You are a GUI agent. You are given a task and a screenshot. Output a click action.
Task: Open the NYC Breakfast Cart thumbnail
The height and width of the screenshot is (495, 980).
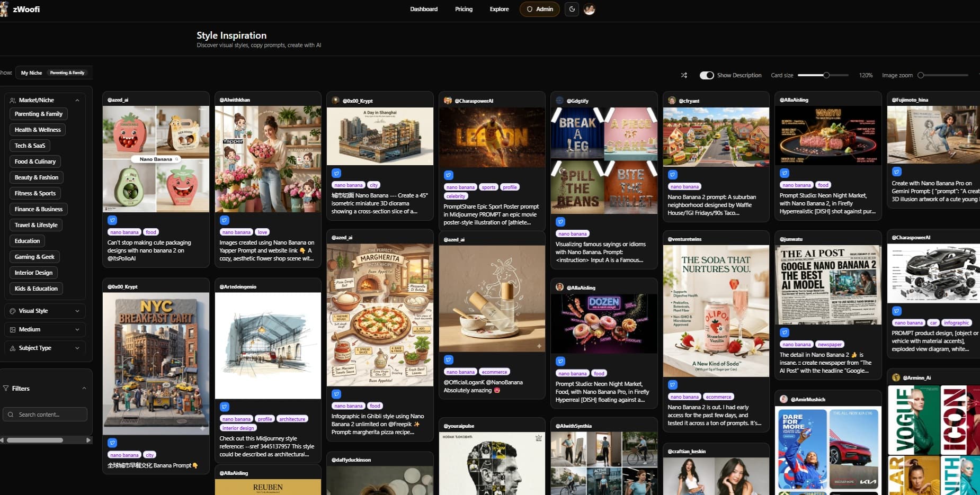(x=156, y=364)
